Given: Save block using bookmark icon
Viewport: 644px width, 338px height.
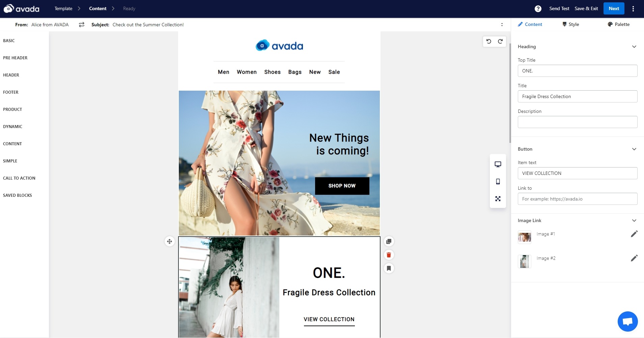Looking at the screenshot, I should (389, 268).
